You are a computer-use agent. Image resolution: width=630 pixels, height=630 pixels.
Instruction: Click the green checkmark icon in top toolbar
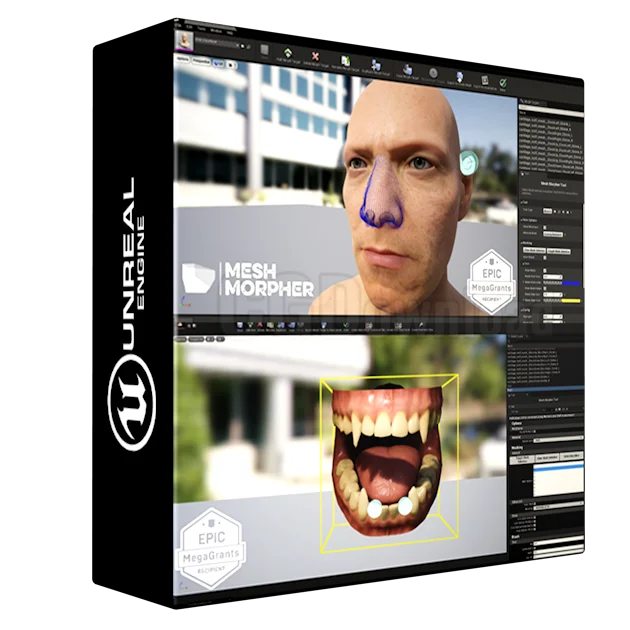503,83
